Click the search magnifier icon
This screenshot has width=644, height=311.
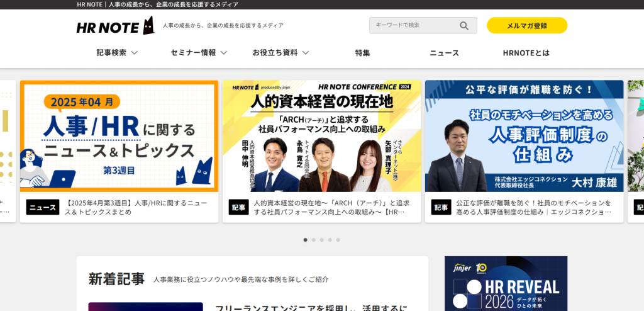[464, 26]
